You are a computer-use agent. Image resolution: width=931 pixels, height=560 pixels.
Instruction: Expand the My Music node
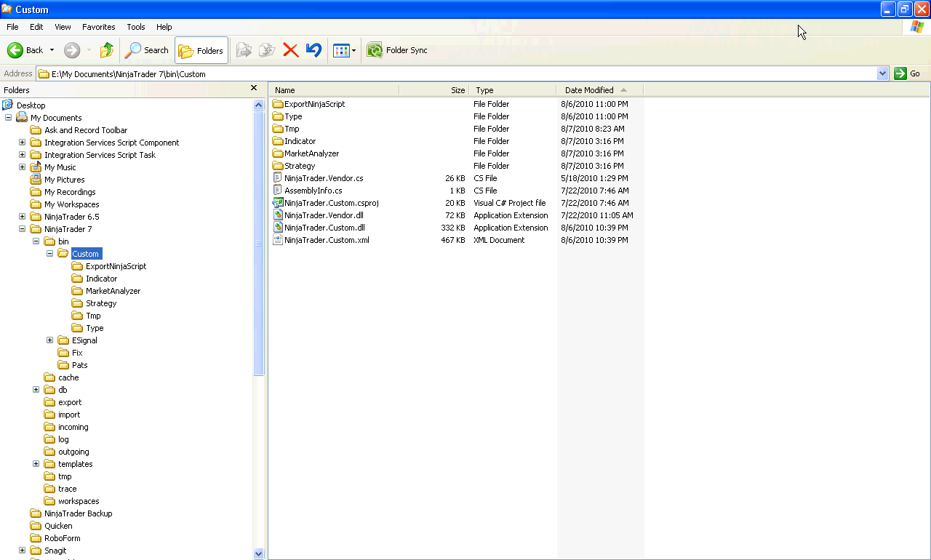click(23, 167)
